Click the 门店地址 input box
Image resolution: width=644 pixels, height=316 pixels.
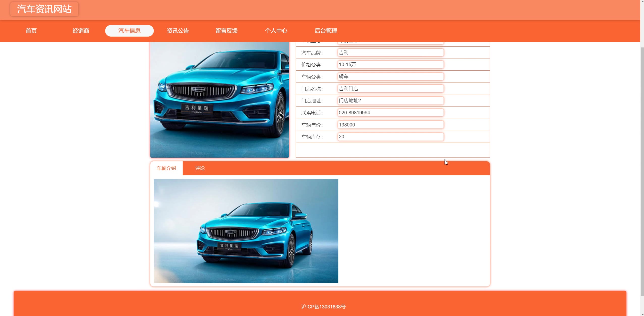click(390, 101)
